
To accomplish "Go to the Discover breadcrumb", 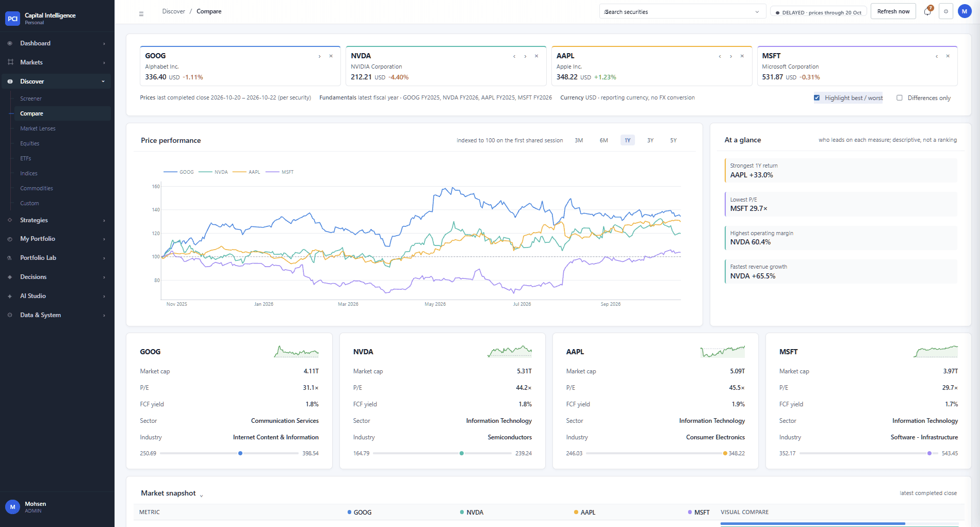I will 173,11.
